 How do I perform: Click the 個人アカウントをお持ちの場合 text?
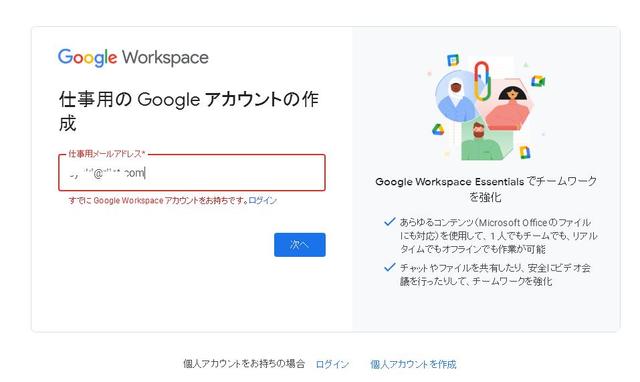pos(244,364)
